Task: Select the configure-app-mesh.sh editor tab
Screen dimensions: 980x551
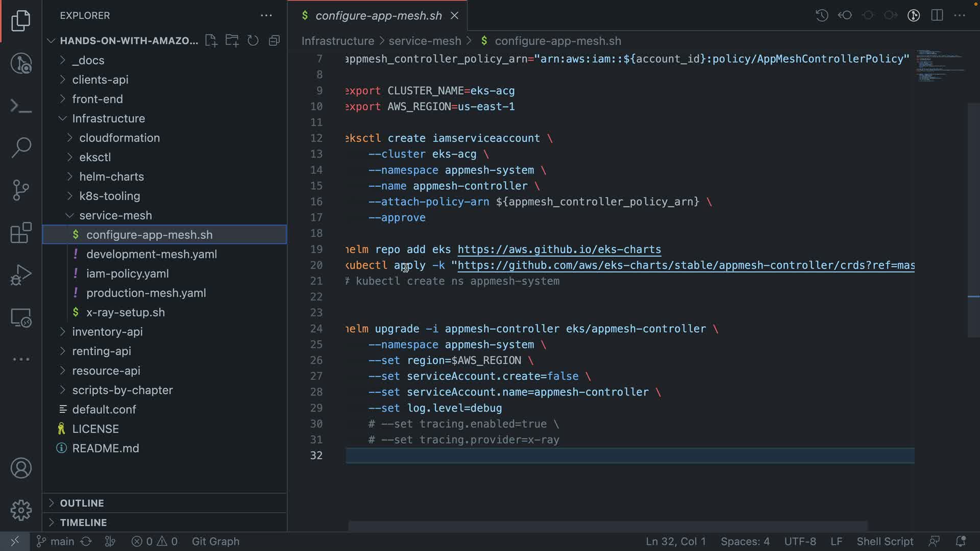Action: click(x=378, y=16)
